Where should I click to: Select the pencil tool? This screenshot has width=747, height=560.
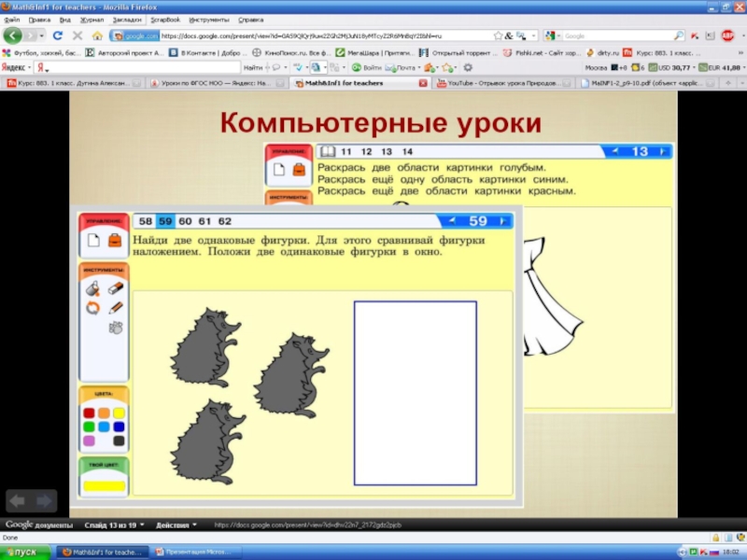tap(116, 307)
